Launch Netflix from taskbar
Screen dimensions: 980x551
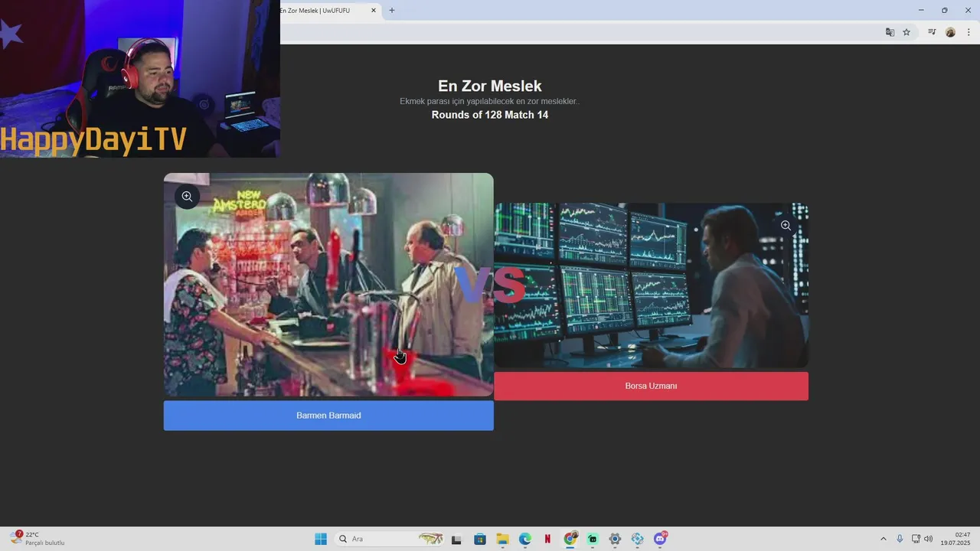[547, 539]
